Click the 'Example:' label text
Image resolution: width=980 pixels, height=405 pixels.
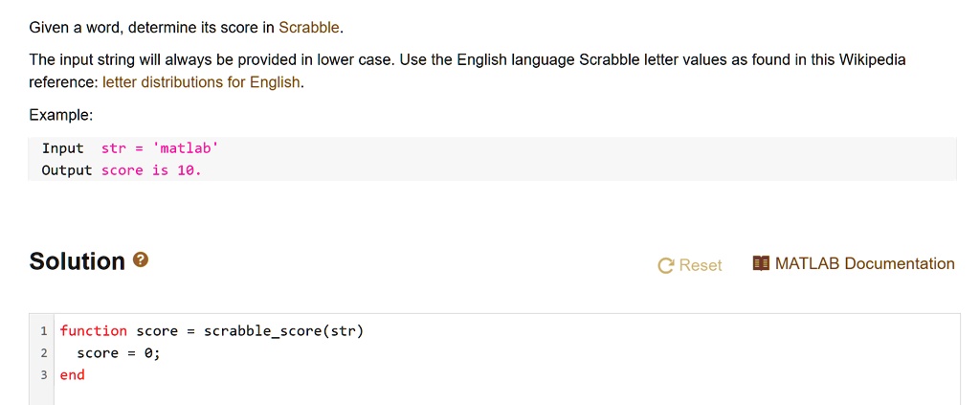(60, 115)
